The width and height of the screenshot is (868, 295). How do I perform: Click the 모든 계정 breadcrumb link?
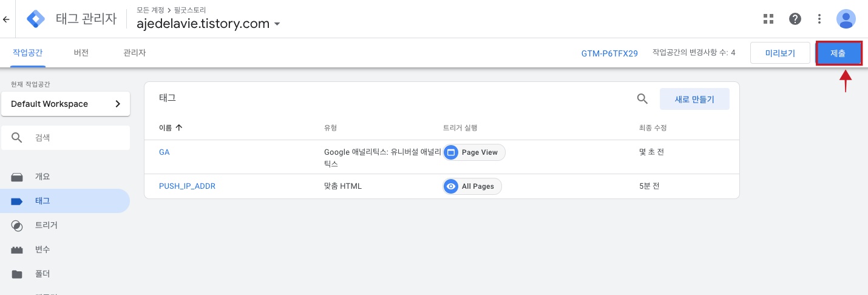click(151, 10)
